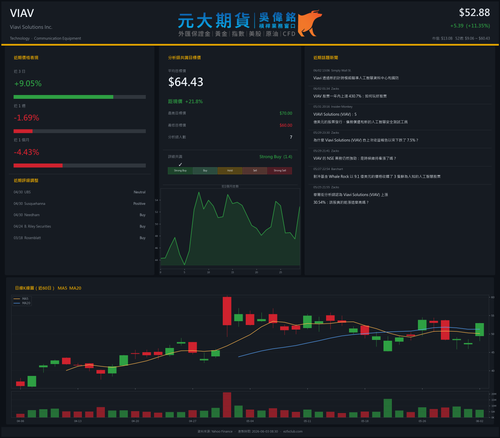Open the 7.5% drop Zacks headline

(x=365, y=140)
